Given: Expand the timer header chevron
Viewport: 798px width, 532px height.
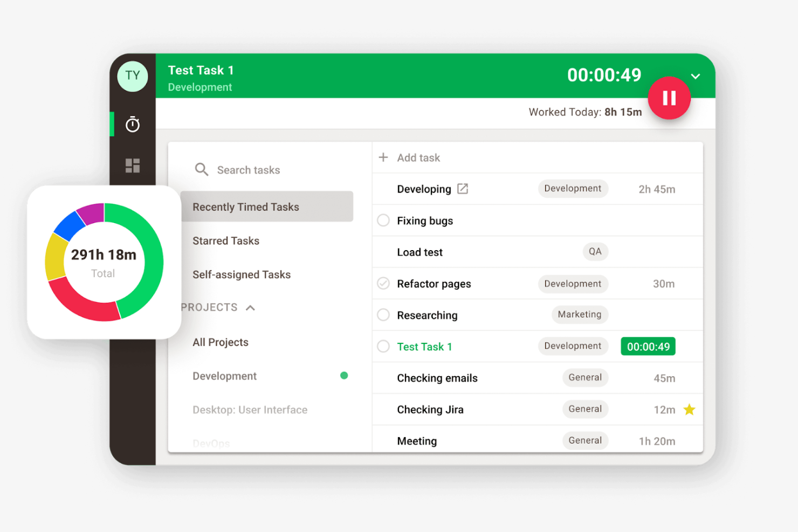Looking at the screenshot, I should point(695,76).
